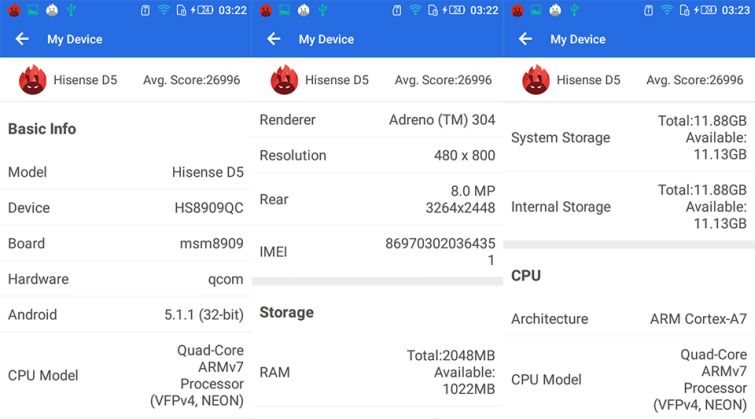Select the 'Android 5.1.1 (32-bit)' row

tap(126, 314)
